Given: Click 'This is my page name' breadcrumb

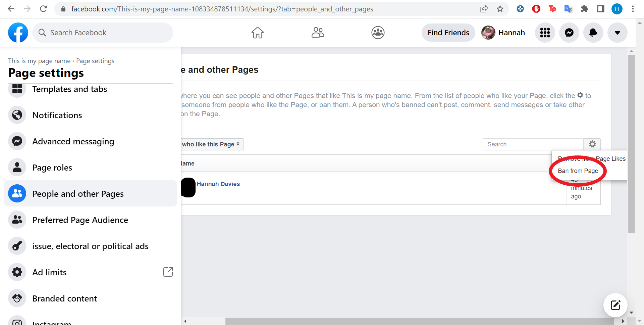Looking at the screenshot, I should (39, 61).
